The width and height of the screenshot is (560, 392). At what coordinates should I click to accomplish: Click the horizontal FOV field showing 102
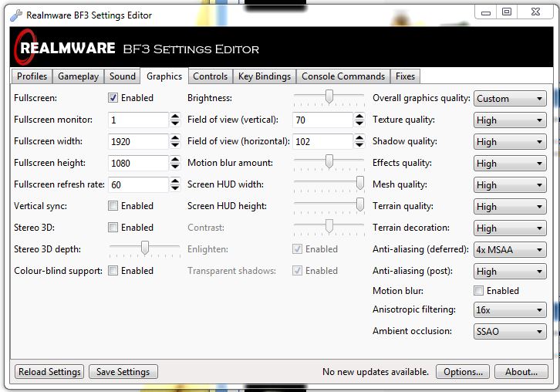pos(322,141)
